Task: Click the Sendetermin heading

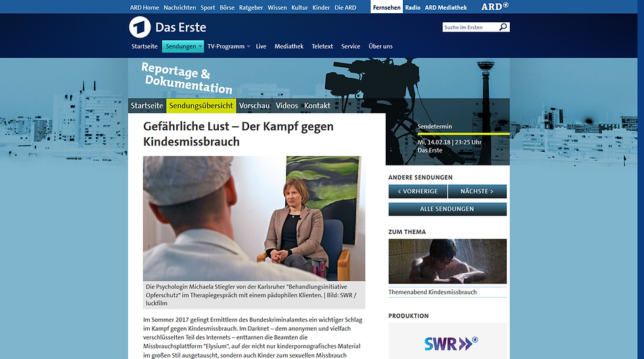Action: (x=434, y=126)
